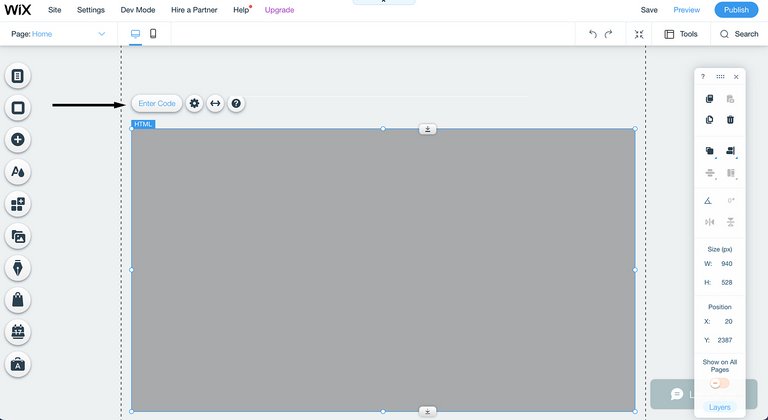This screenshot has height=420, width=768.
Task: Open Hire a Partner menu
Action: (x=194, y=10)
